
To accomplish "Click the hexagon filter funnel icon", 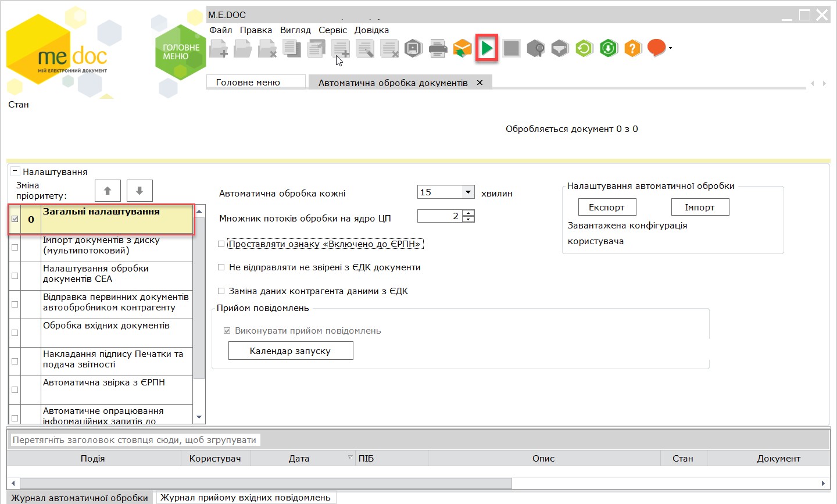I will [x=560, y=48].
